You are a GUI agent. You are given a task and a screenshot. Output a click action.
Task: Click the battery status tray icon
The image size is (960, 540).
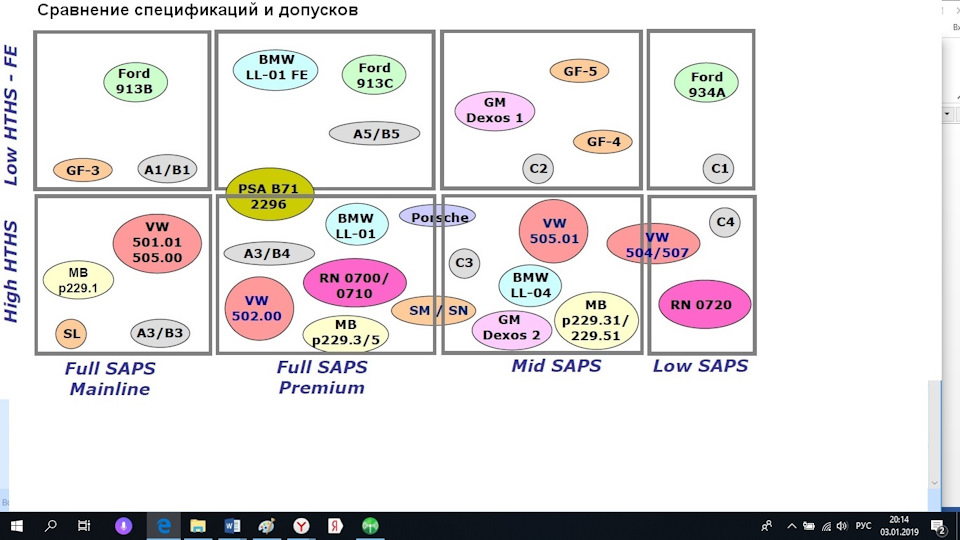point(808,525)
